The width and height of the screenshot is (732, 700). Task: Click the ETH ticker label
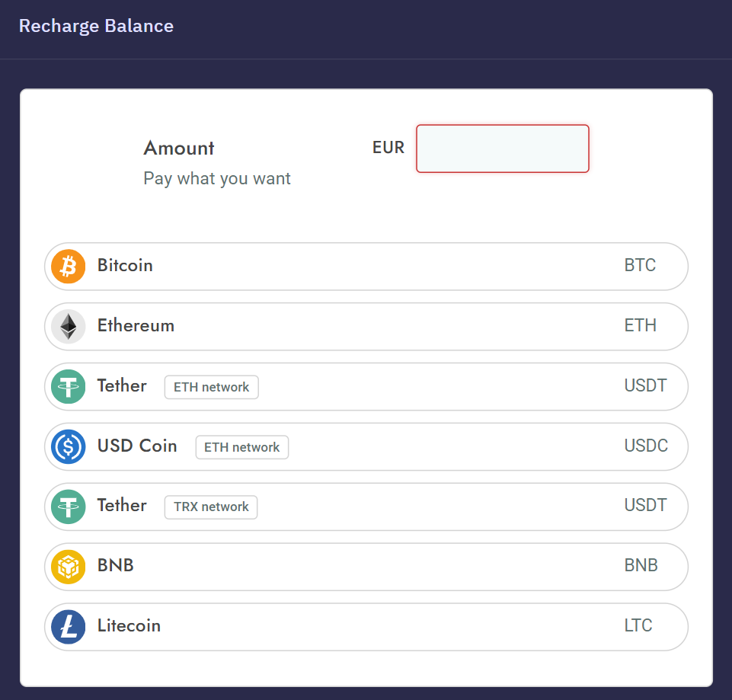(x=641, y=325)
